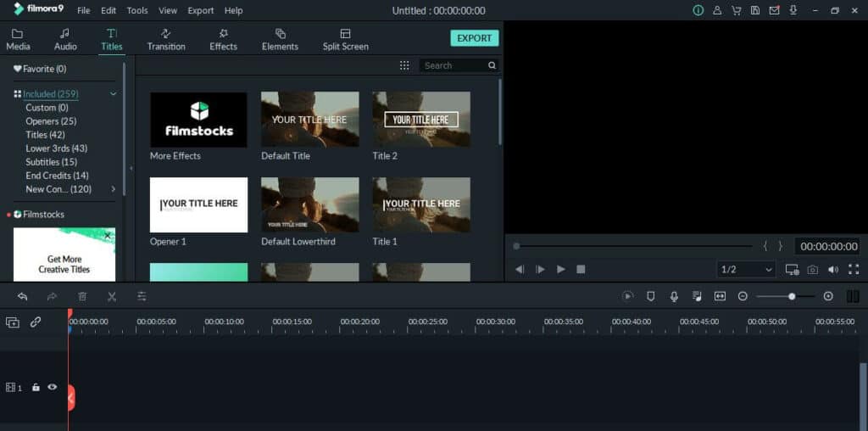Viewport: 868px width, 431px height.
Task: Click the add track icon
Action: pyautogui.click(x=12, y=322)
